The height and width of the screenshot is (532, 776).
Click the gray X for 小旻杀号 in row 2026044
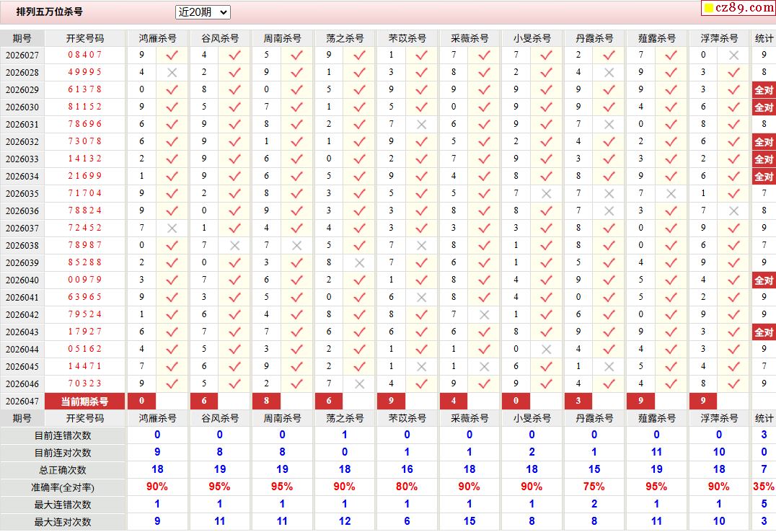tap(546, 350)
